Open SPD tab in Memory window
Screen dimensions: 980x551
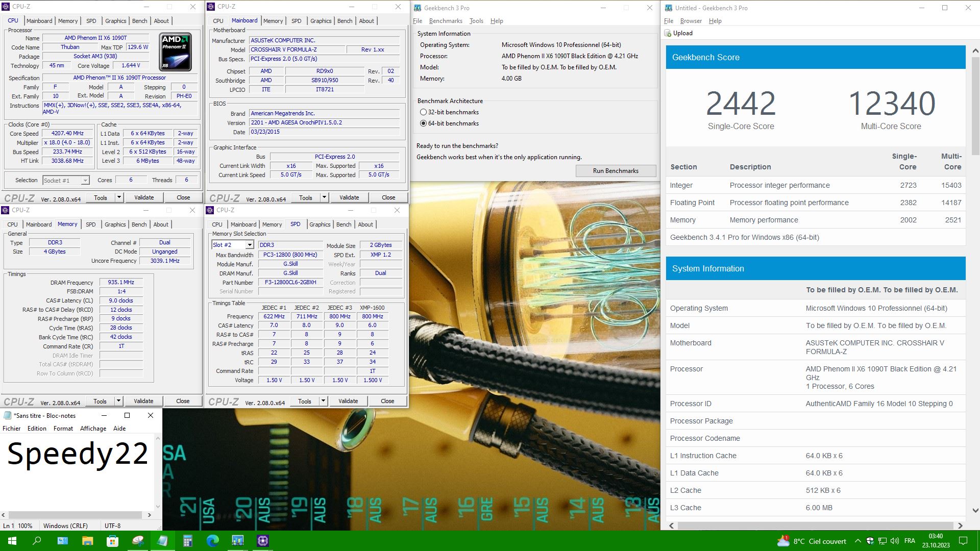[90, 224]
